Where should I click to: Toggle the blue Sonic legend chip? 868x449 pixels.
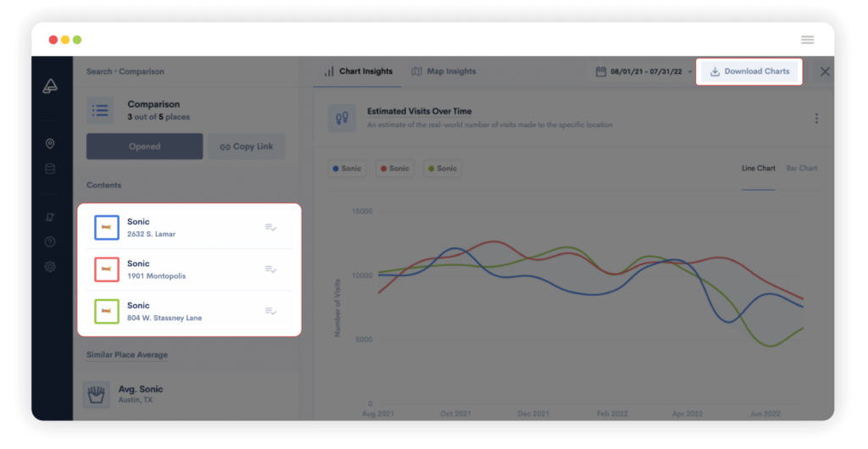(347, 168)
